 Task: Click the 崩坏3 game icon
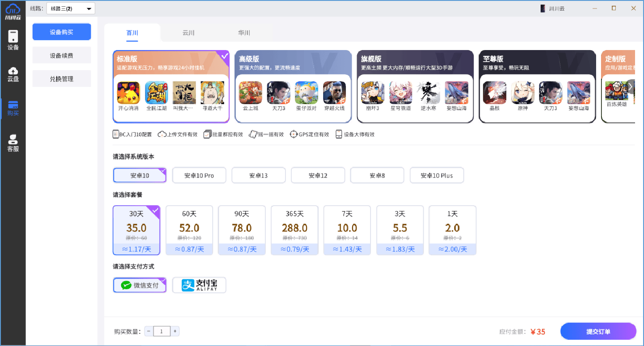coord(372,93)
